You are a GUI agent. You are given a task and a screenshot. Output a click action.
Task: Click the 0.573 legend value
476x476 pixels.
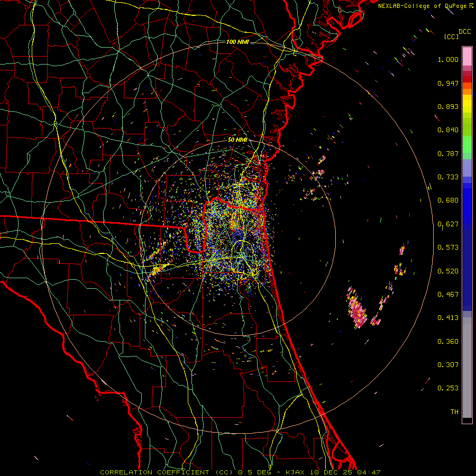448,248
